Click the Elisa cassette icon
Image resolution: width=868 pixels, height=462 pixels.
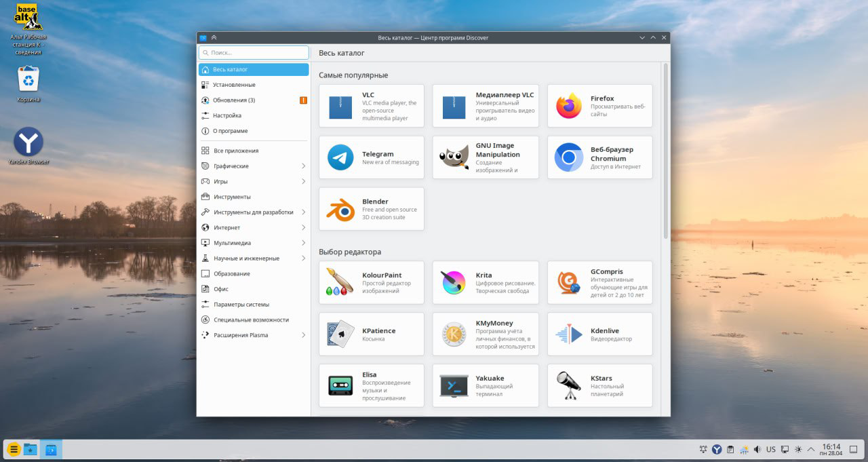tap(340, 385)
